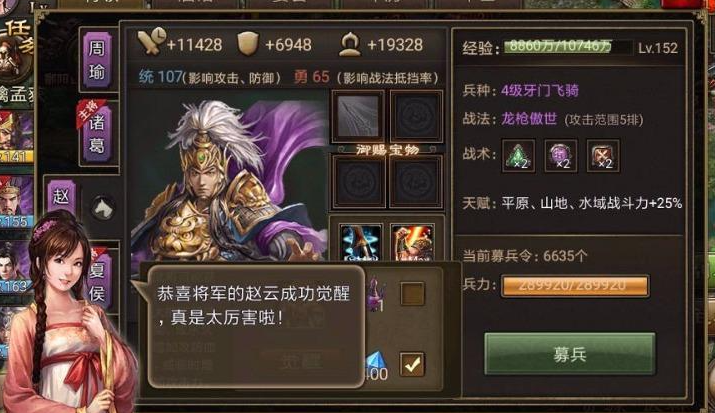Select the blue glowing spear skill icon
Viewport: 715px width, 413px height.
point(360,243)
